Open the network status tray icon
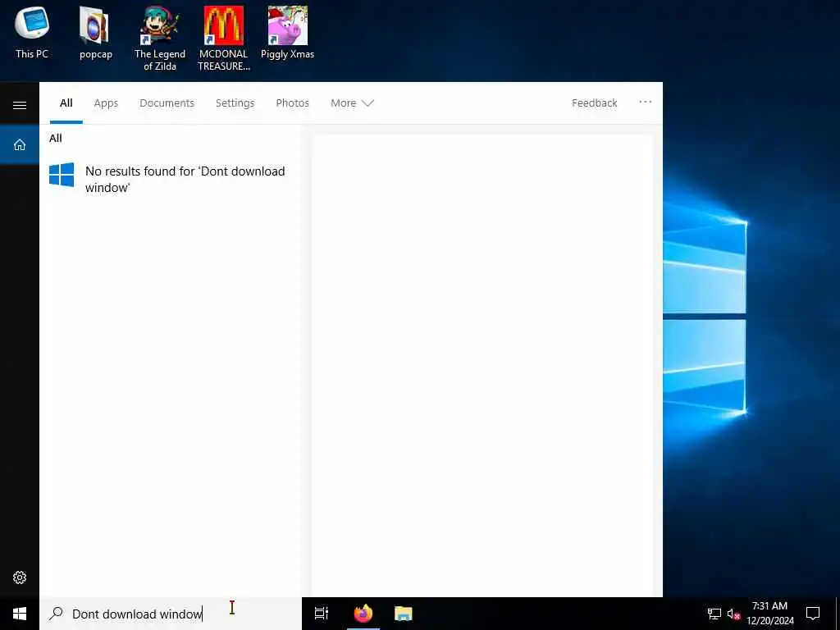 tap(714, 614)
